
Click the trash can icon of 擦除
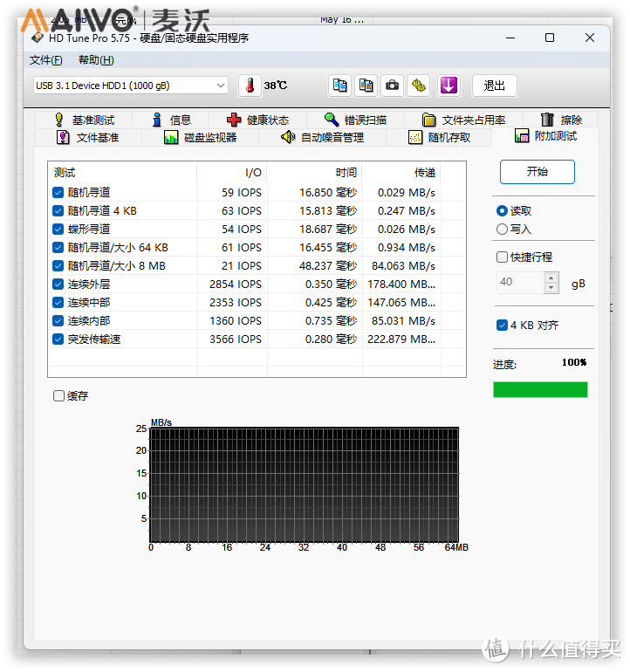coord(547,120)
